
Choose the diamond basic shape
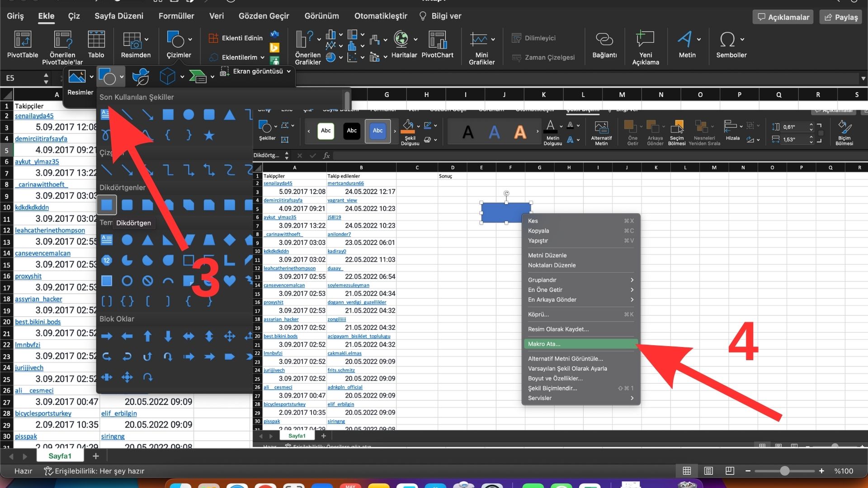tap(230, 239)
